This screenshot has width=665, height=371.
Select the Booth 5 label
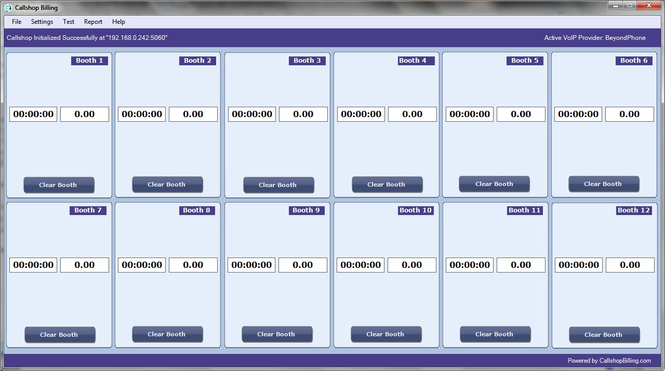(x=525, y=61)
